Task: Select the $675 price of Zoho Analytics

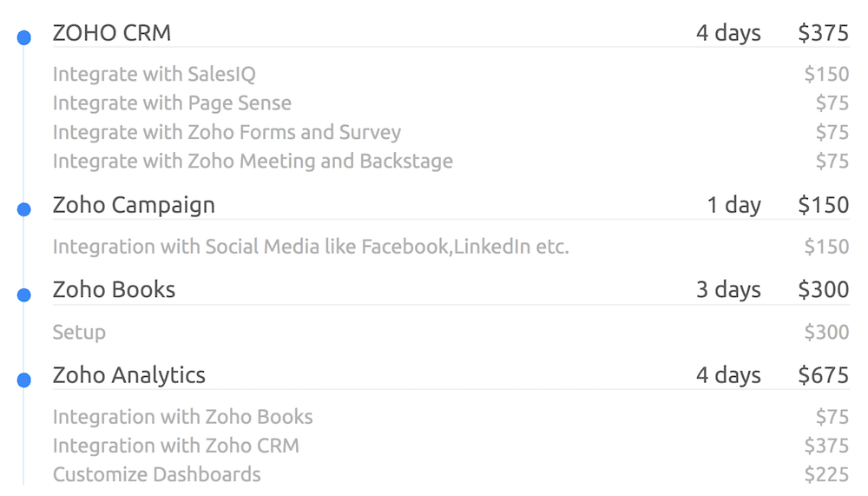Action: point(823,375)
